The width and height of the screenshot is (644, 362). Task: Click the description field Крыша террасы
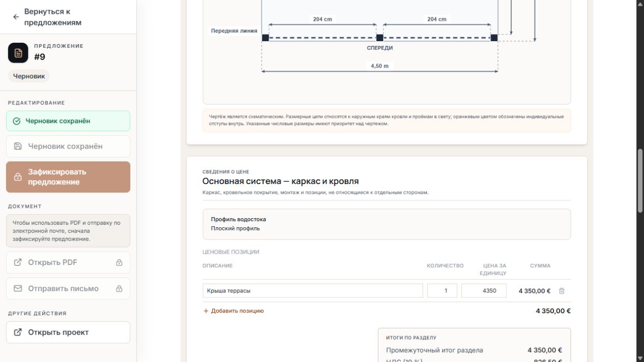(313, 291)
